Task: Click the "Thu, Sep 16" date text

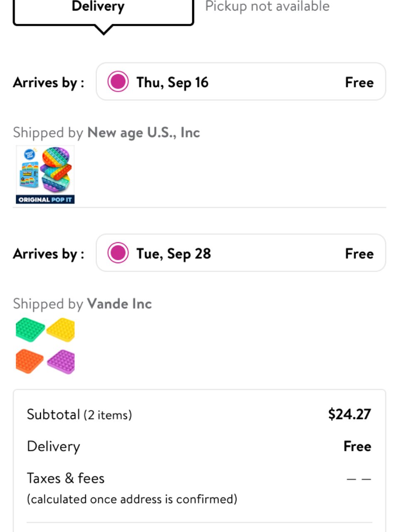Action: [172, 82]
